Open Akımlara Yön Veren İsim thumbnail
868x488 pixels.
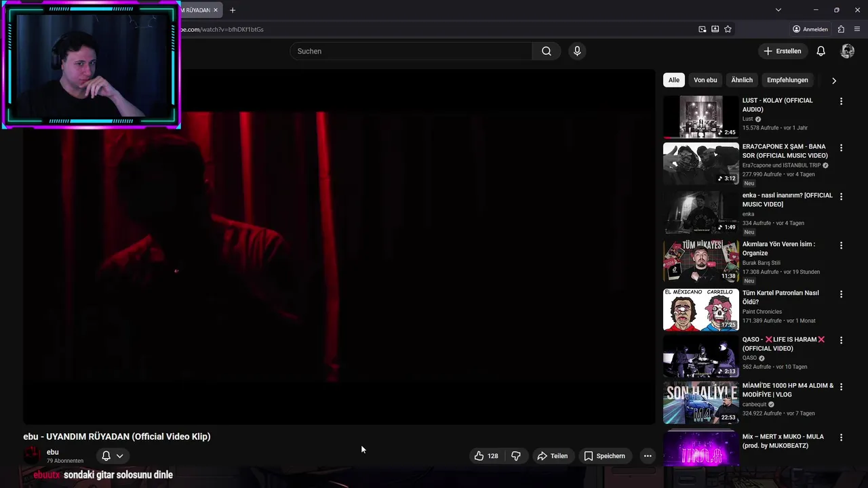701,261
